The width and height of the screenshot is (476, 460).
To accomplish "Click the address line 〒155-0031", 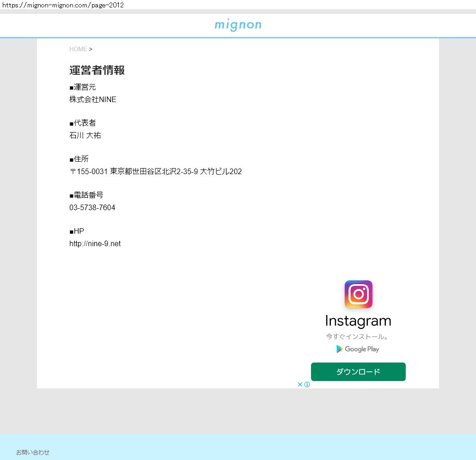I will tap(155, 171).
